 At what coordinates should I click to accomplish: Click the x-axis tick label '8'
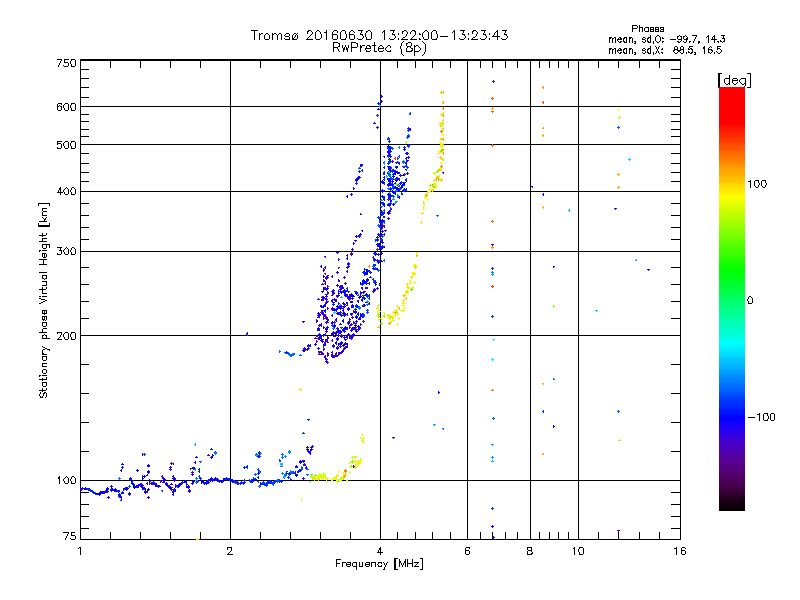point(530,551)
